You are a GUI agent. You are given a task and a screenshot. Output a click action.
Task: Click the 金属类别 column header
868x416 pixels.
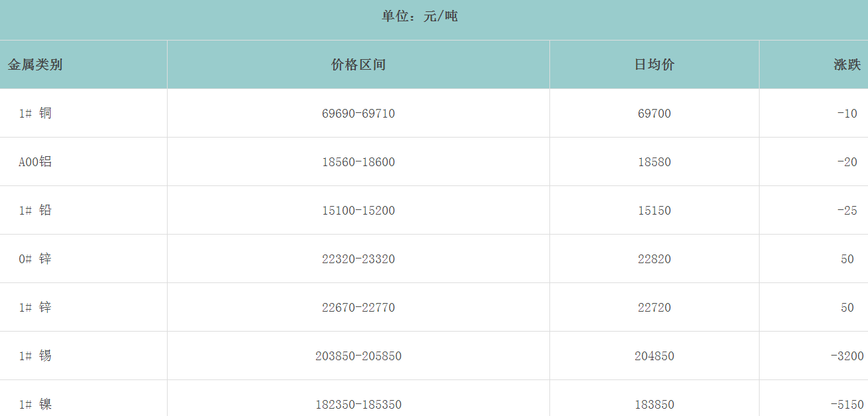(x=35, y=64)
